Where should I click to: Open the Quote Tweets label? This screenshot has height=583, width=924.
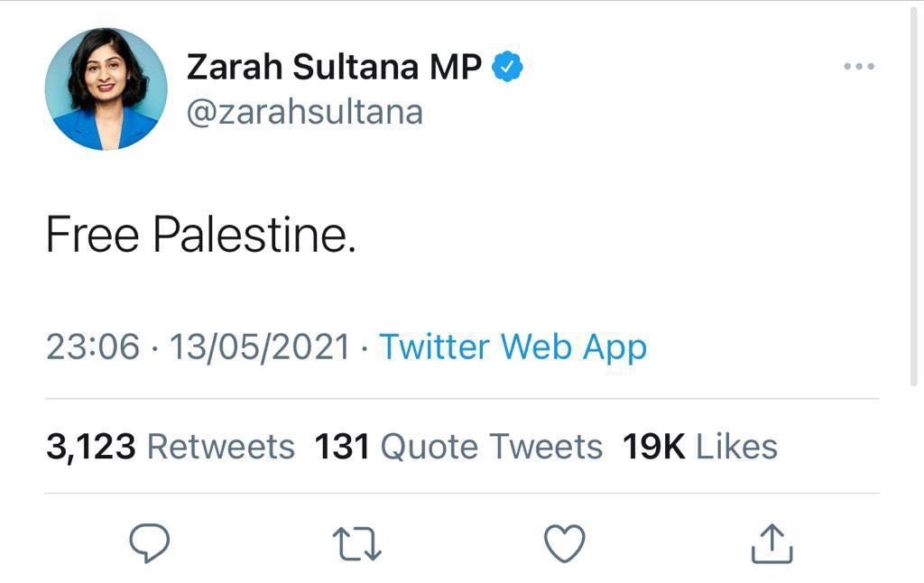(491, 447)
